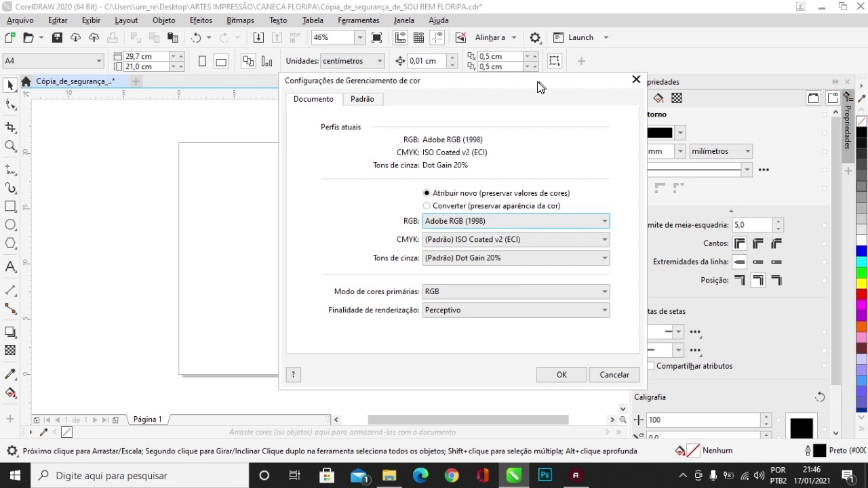Click the Cancelar button
This screenshot has height=488, width=868.
(x=614, y=375)
